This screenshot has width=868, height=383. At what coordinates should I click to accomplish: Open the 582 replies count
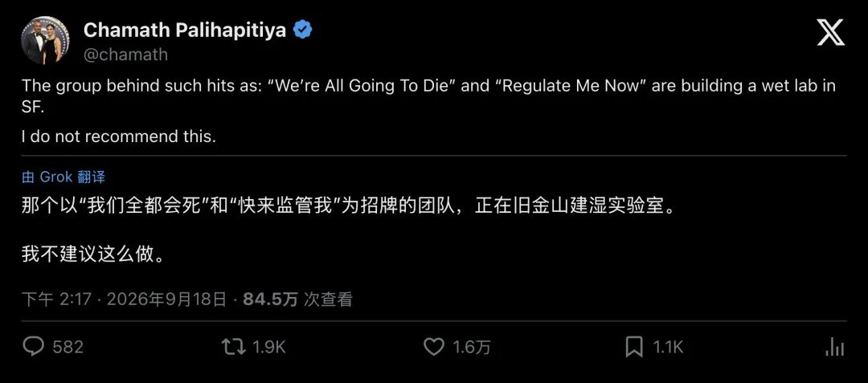pos(68,347)
